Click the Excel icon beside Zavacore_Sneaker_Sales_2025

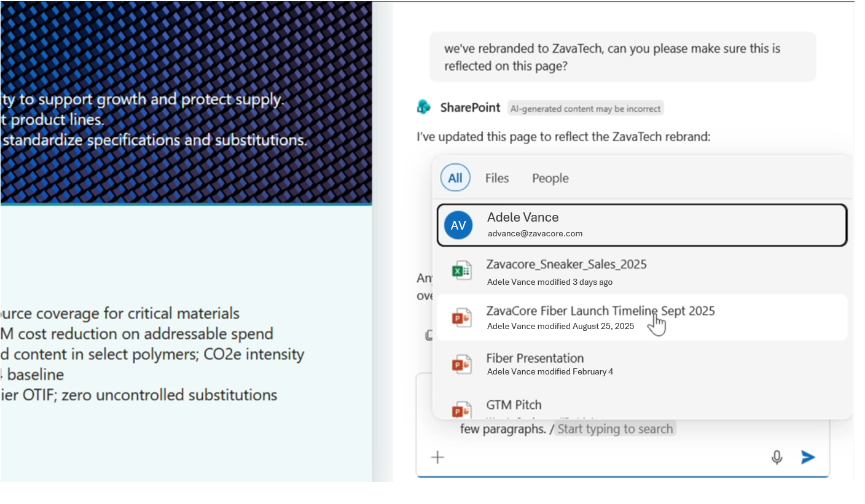tap(461, 271)
